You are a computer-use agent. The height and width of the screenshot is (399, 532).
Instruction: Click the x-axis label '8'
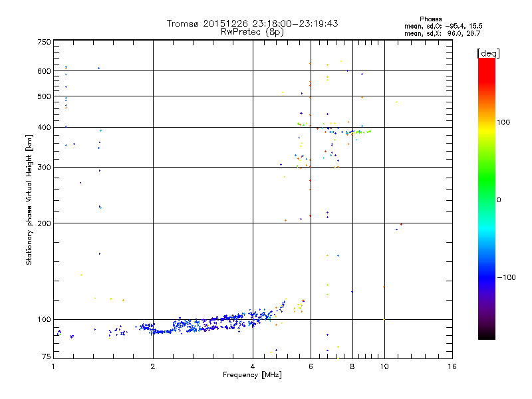click(x=352, y=366)
